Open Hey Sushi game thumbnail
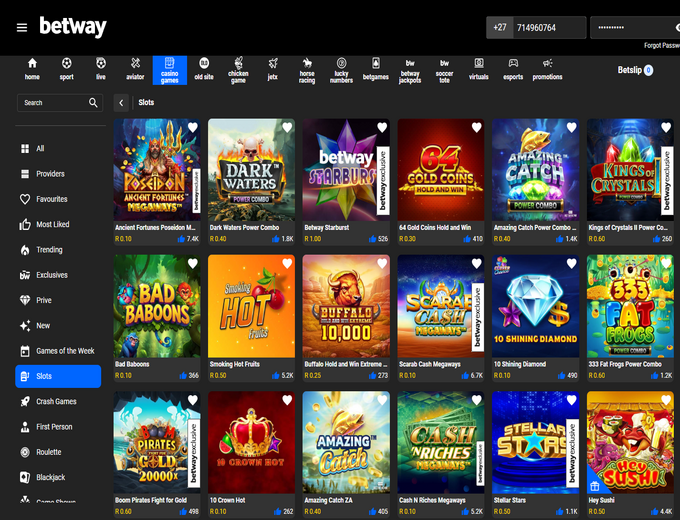Viewport: 680px width, 520px height. point(630,442)
